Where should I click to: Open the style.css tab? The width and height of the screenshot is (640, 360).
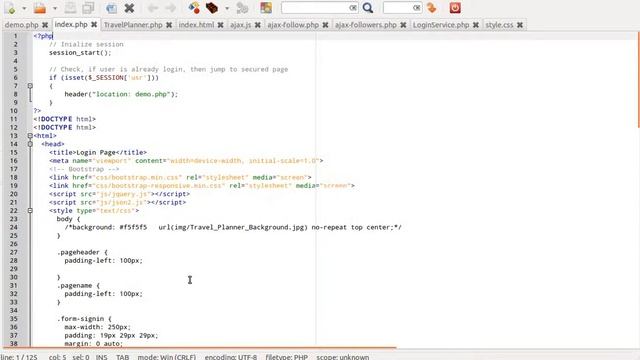(x=499, y=25)
